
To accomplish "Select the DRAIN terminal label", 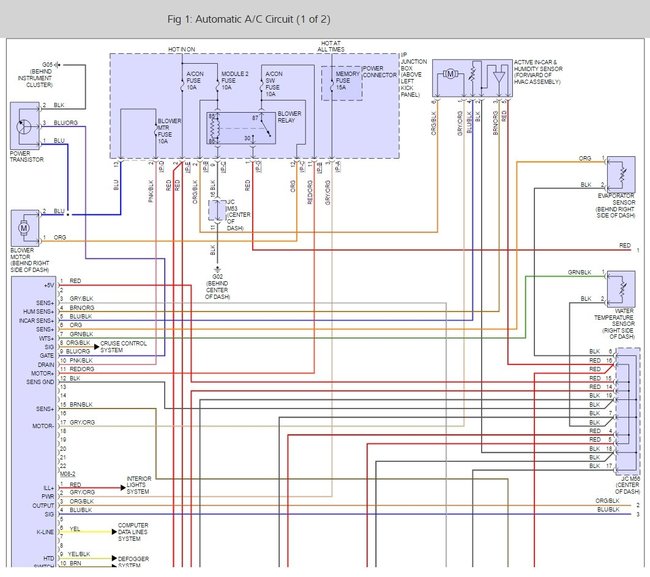I will 46,365.
